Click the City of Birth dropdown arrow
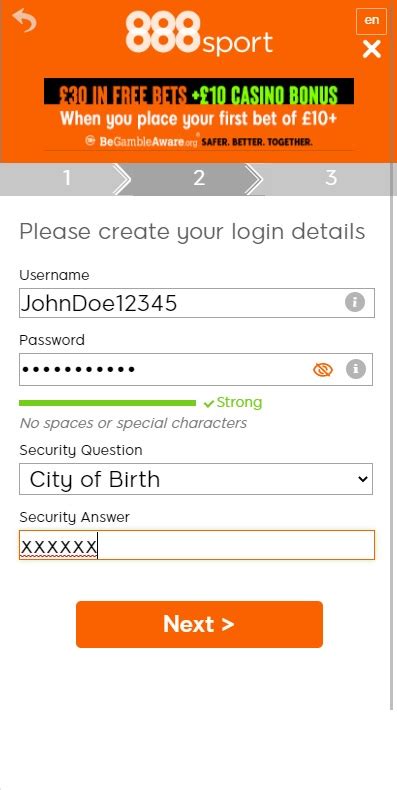Viewport: 397px width, 790px height. 363,479
